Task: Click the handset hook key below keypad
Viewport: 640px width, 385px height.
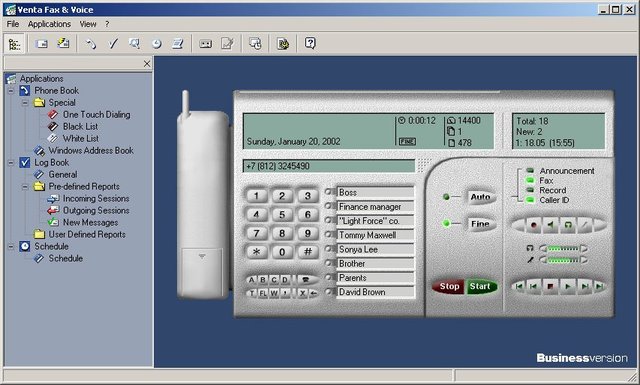Action: (305, 280)
